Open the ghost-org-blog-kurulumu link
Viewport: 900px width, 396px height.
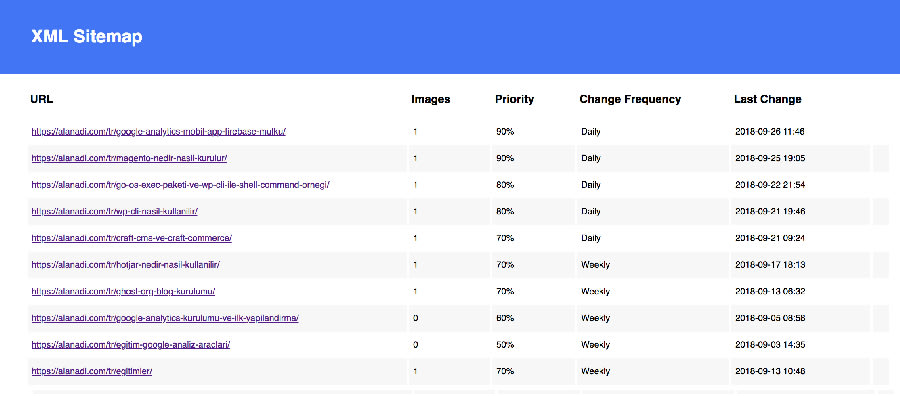123,291
